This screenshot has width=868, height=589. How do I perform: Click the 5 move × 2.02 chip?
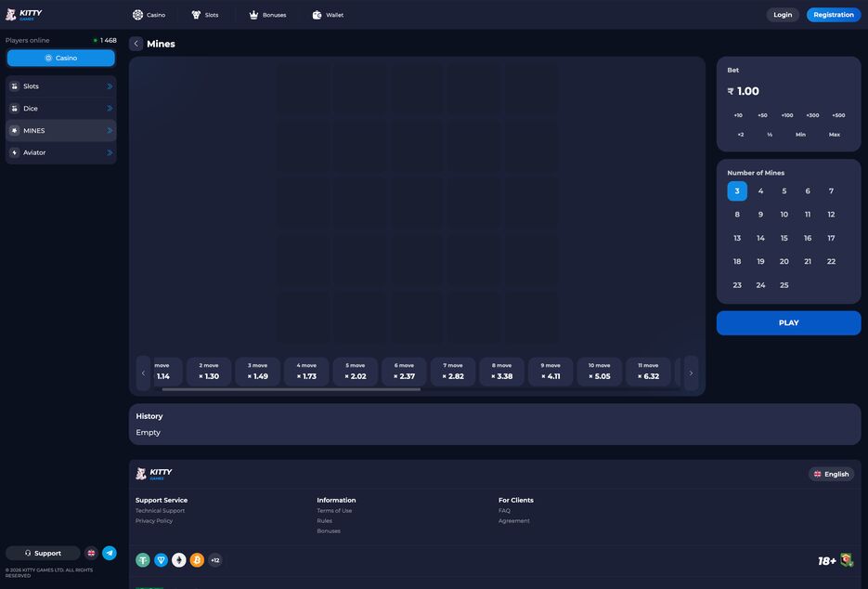coord(355,372)
